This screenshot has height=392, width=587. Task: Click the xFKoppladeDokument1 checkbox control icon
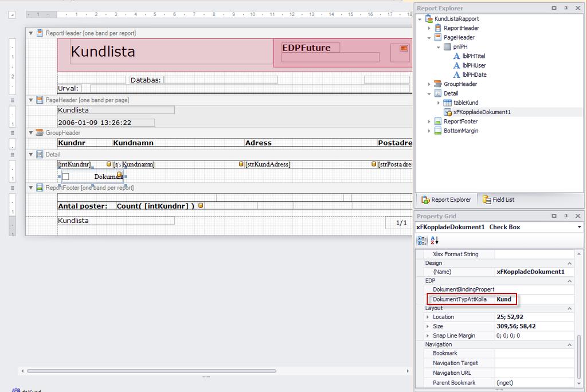pyautogui.click(x=447, y=112)
